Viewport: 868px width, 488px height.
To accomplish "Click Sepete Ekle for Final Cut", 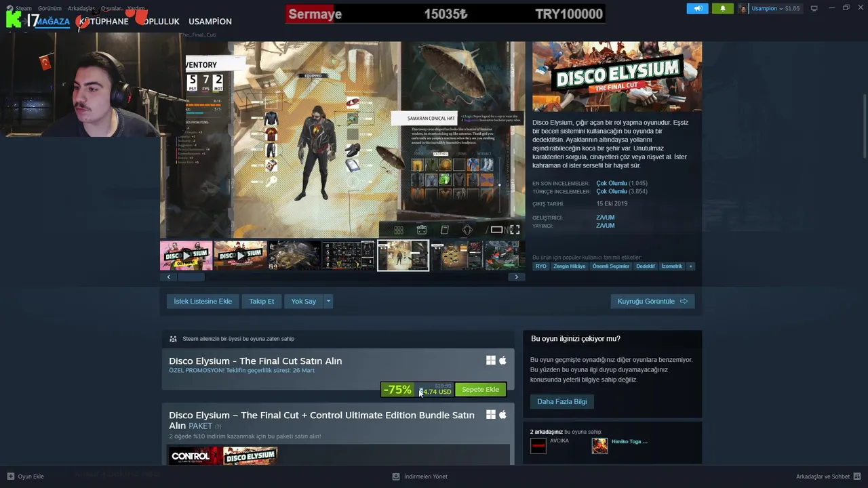I will [x=480, y=390].
